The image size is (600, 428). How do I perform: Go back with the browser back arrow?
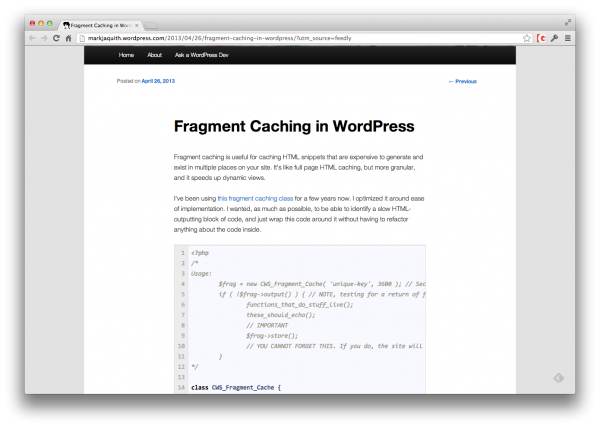coord(32,38)
